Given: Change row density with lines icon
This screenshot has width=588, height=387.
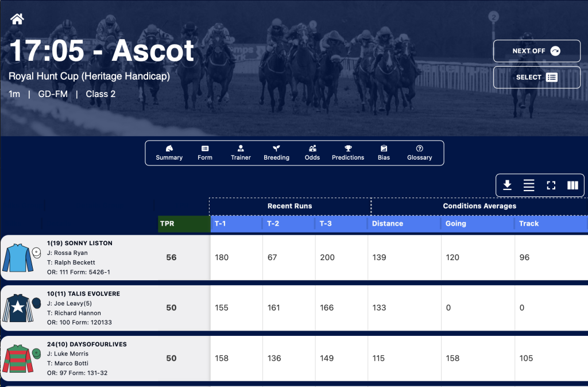Looking at the screenshot, I should pyautogui.click(x=529, y=185).
